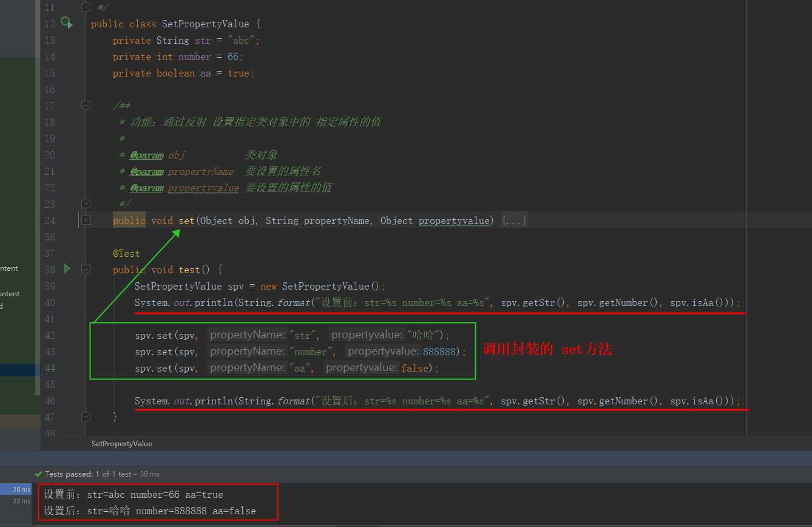This screenshot has height=527, width=812.
Task: Click the class name SetPropertyValue on line 12
Action: point(205,24)
